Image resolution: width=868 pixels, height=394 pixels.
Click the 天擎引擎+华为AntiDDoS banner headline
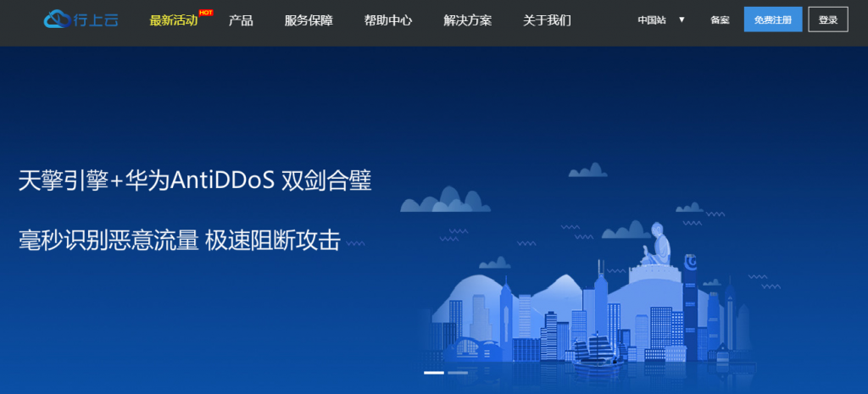coord(195,181)
